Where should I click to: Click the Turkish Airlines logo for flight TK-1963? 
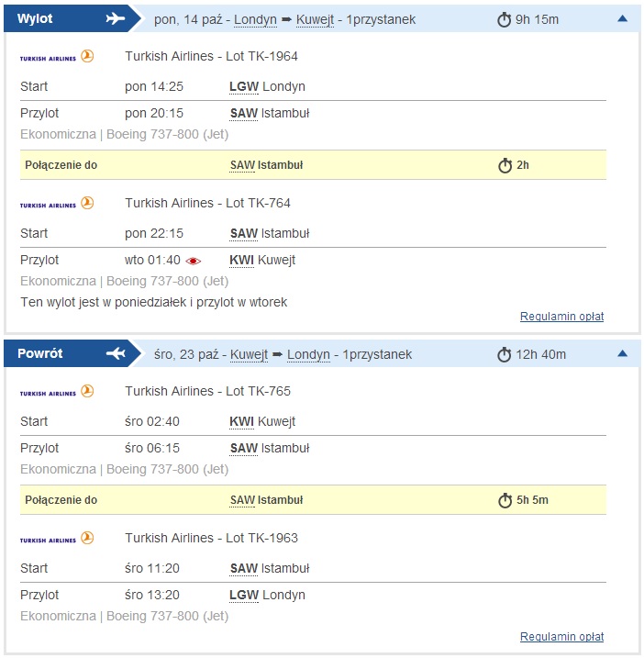click(57, 539)
